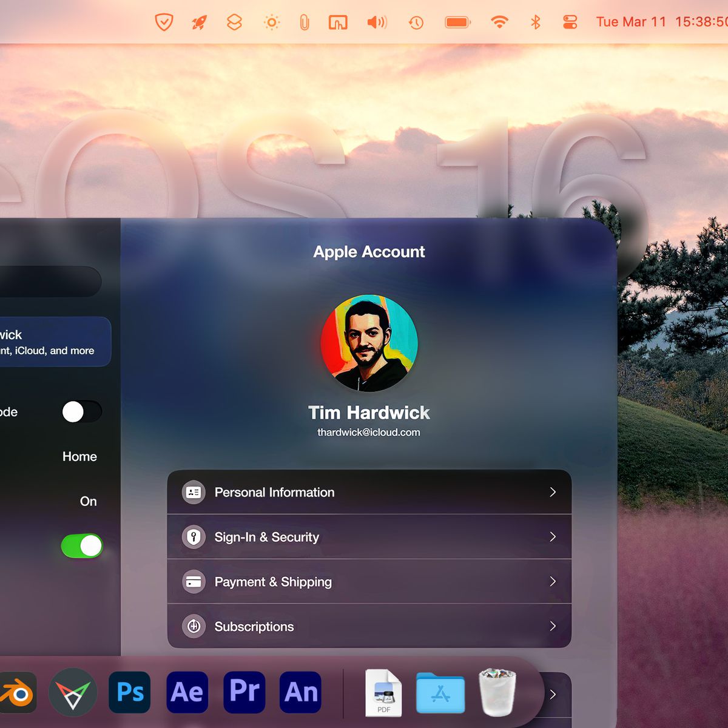Turn off the green enabled switch
This screenshot has height=728, width=728.
[82, 546]
